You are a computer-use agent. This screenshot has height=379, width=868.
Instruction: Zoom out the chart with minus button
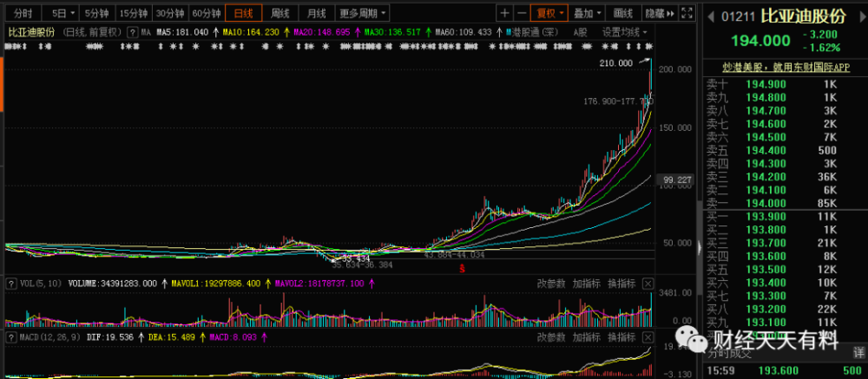tap(522, 13)
